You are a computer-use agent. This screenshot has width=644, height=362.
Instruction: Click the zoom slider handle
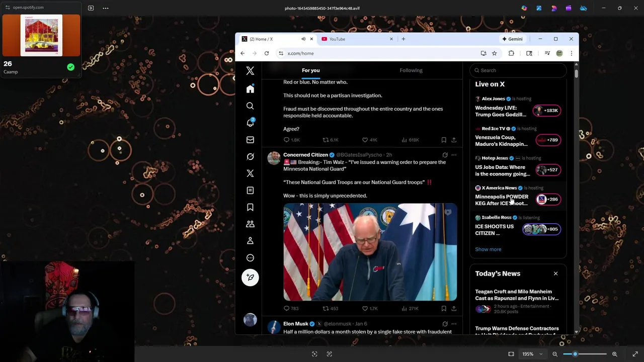575,354
